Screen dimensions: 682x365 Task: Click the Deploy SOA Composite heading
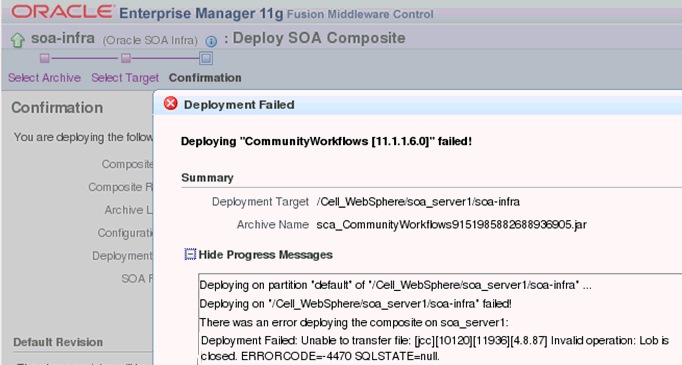point(319,38)
